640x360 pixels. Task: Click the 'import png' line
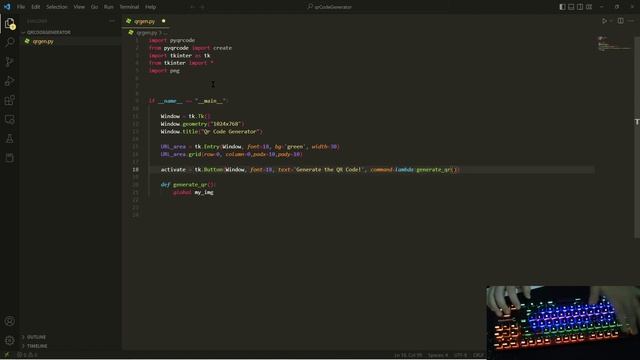click(164, 71)
